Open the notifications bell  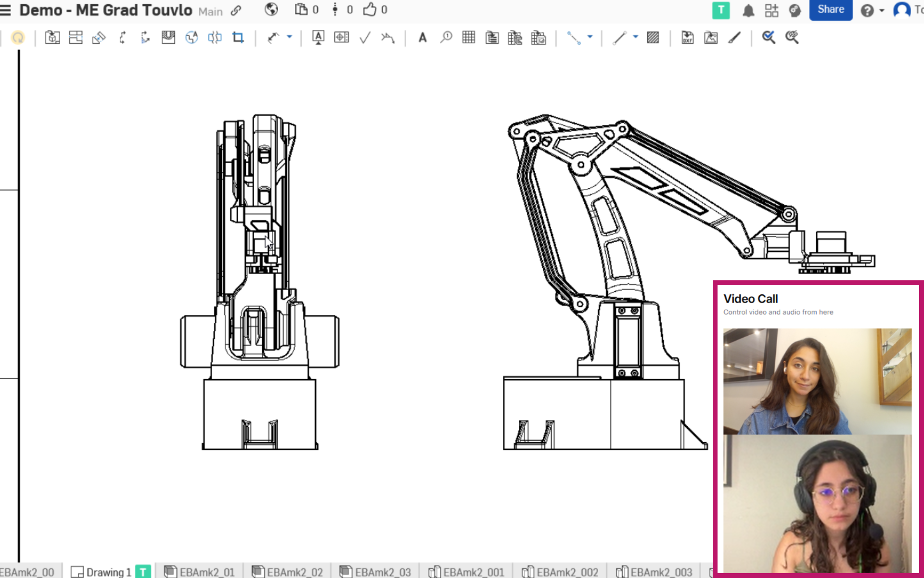pos(748,11)
